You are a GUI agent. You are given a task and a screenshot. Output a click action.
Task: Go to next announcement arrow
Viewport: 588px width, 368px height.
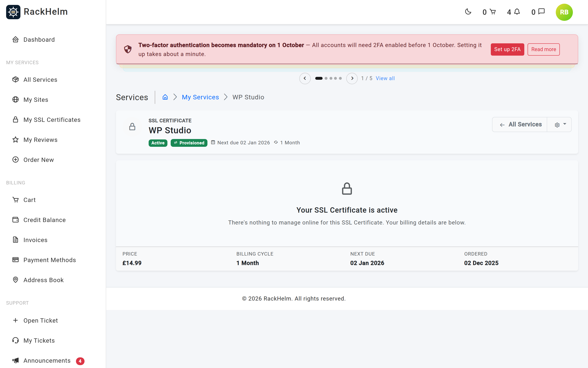click(x=352, y=78)
